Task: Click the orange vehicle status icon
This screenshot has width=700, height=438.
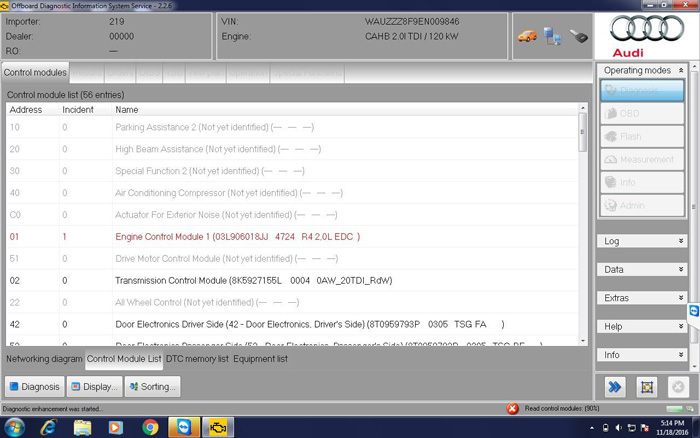Action: click(x=527, y=36)
